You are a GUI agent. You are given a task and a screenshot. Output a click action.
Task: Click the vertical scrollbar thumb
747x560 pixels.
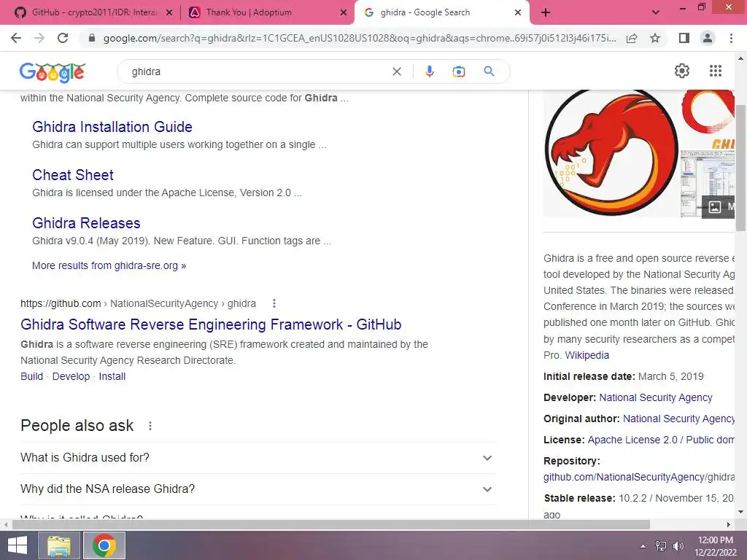[740, 168]
